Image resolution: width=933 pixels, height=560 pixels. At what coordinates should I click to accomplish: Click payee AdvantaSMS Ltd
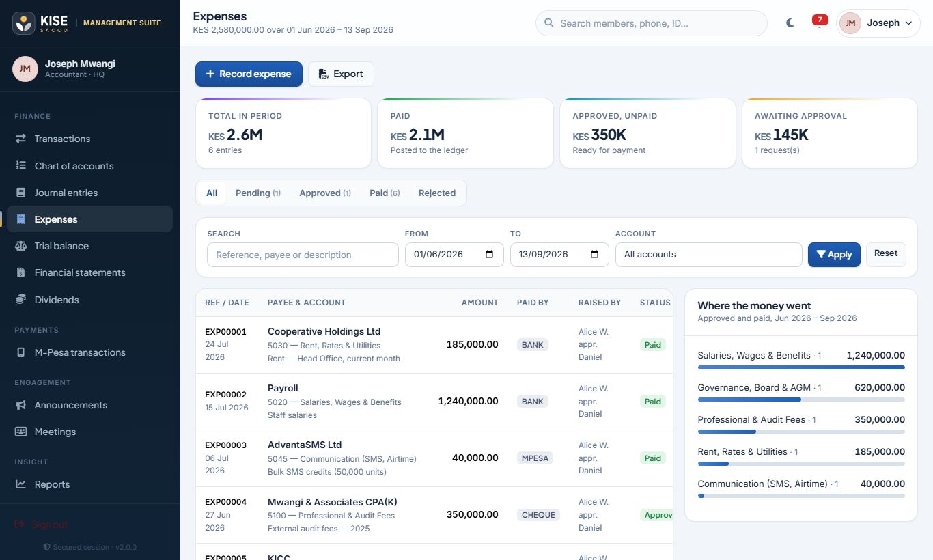(x=305, y=445)
